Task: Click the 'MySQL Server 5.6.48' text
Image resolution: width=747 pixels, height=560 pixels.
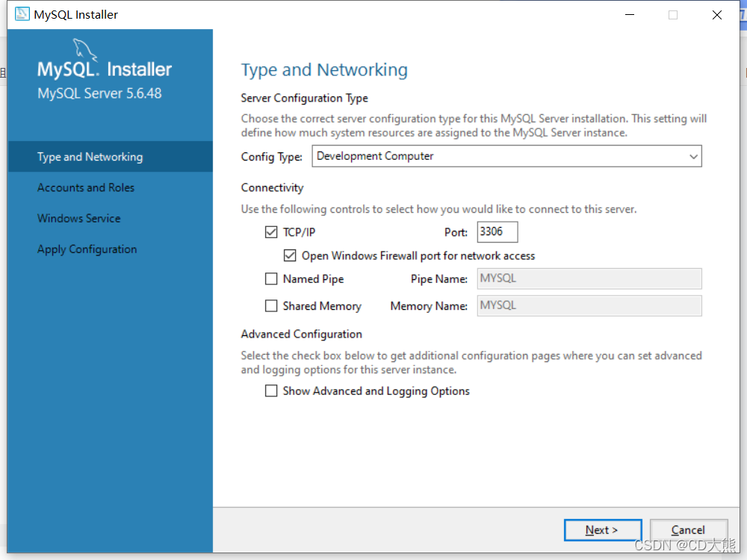Action: click(x=99, y=93)
